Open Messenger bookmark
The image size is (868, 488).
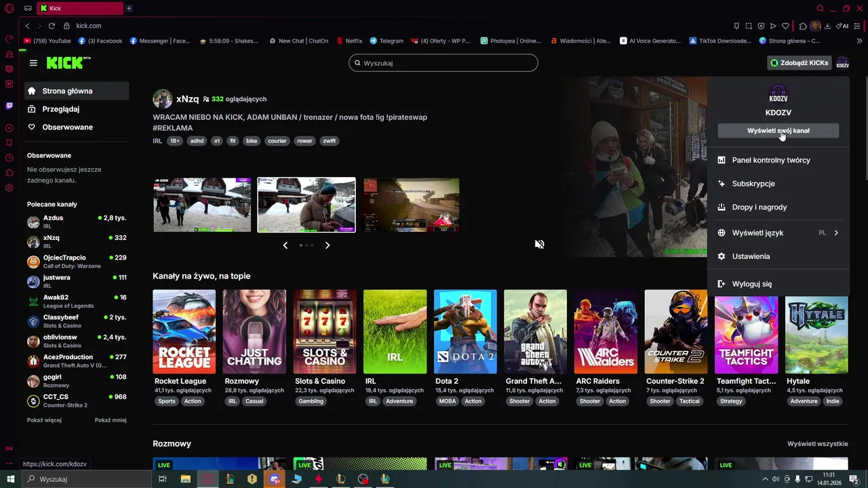pyautogui.click(x=160, y=41)
